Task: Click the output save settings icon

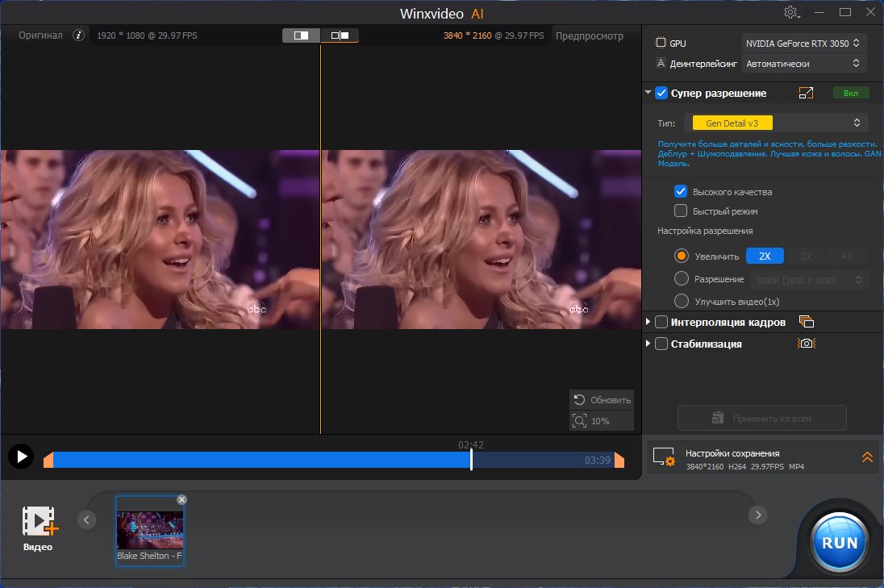Action: 664,459
